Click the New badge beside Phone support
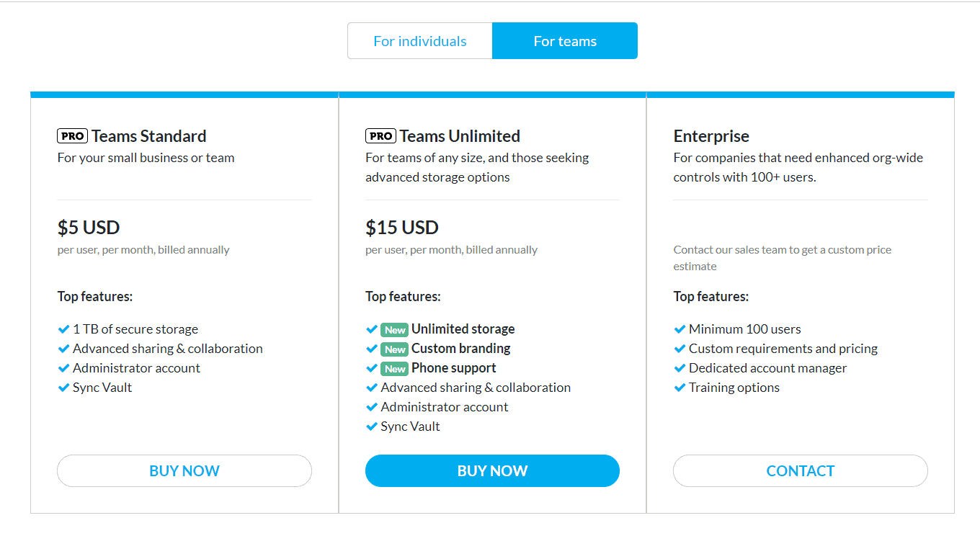Image resolution: width=980 pixels, height=536 pixels. coord(395,369)
